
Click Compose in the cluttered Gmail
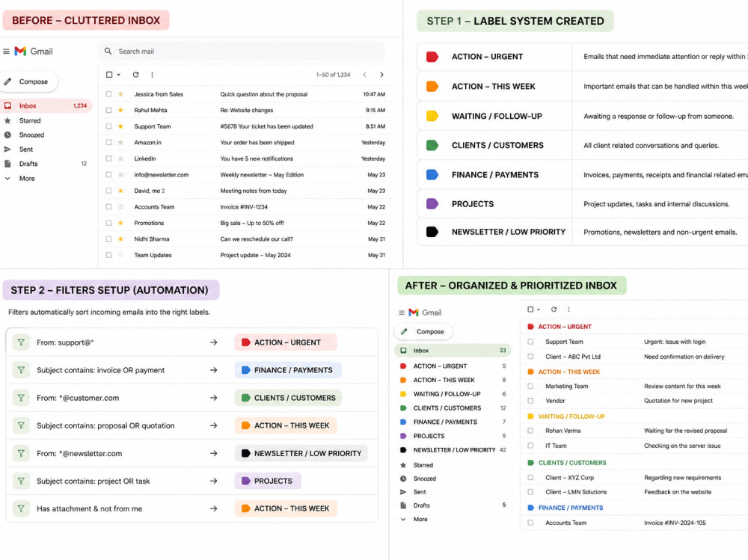28,81
